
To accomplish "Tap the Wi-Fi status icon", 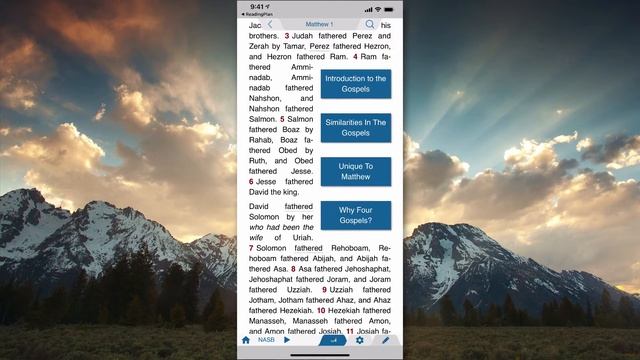I will (378, 9).
